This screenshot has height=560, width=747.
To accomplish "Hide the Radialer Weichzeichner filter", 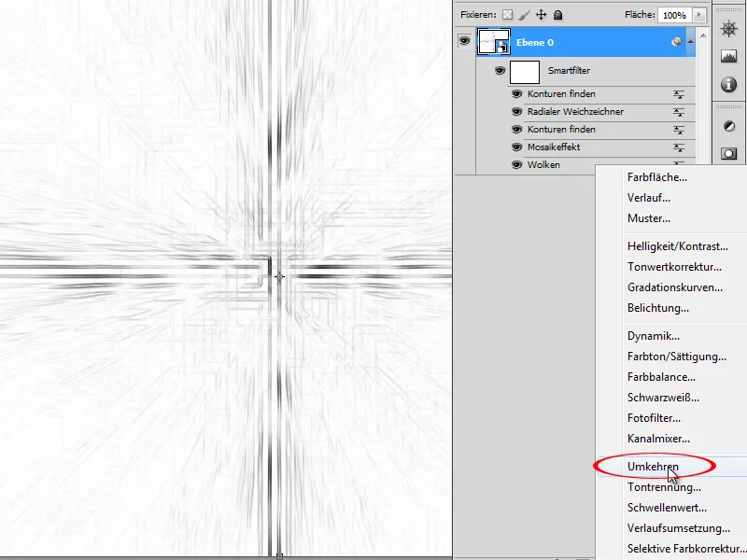I will click(x=517, y=111).
